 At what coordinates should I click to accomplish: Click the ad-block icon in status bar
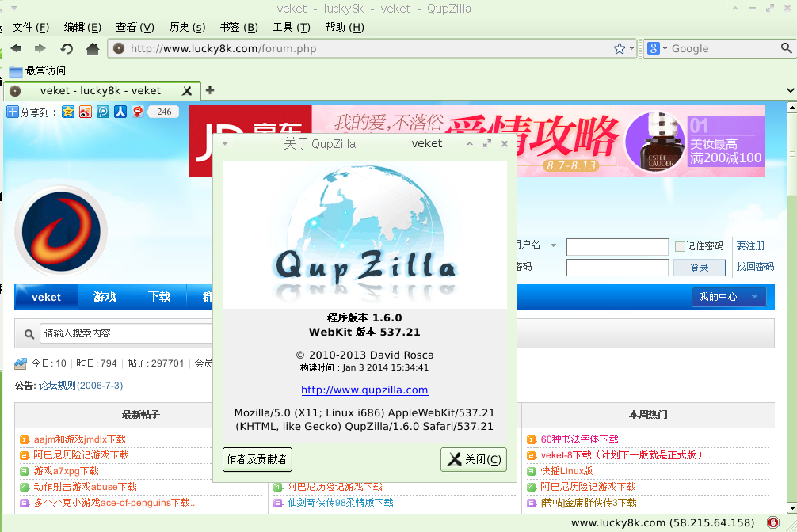click(773, 522)
